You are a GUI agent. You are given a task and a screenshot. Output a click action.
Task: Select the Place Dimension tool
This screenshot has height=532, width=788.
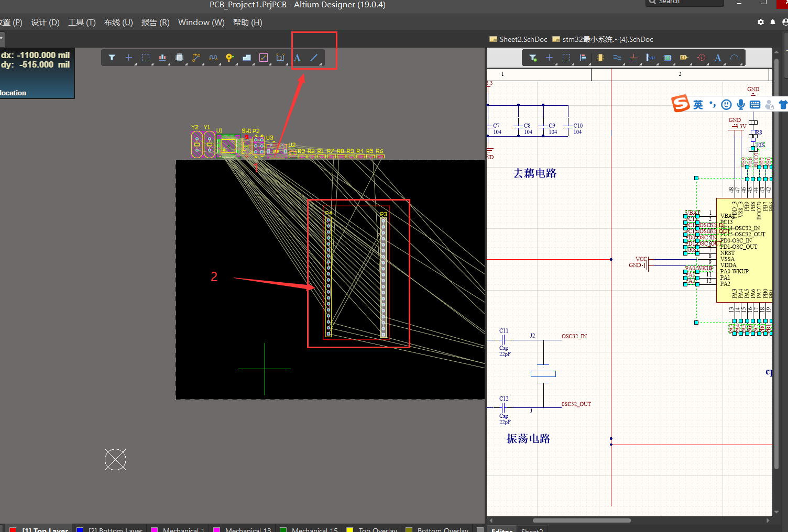click(x=280, y=58)
